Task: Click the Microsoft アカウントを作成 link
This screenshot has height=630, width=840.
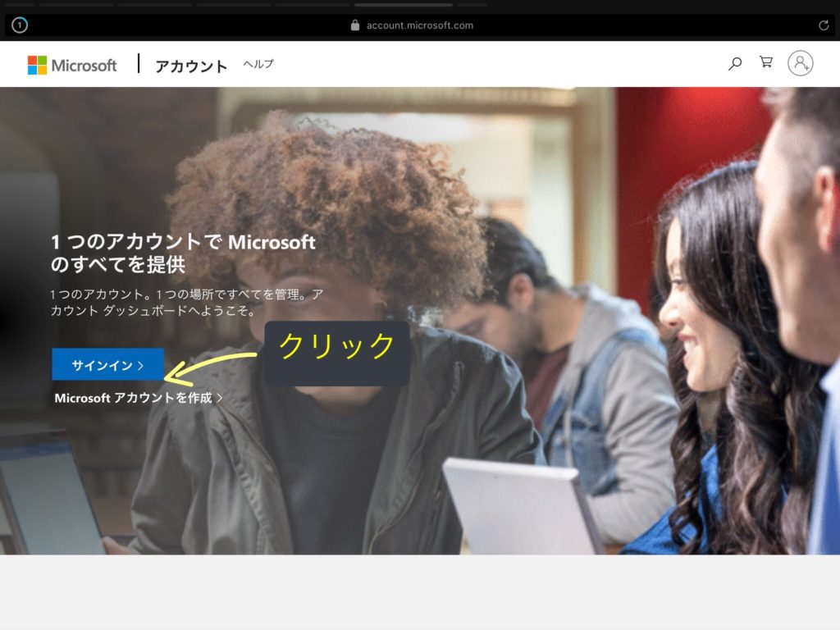Action: pos(133,398)
